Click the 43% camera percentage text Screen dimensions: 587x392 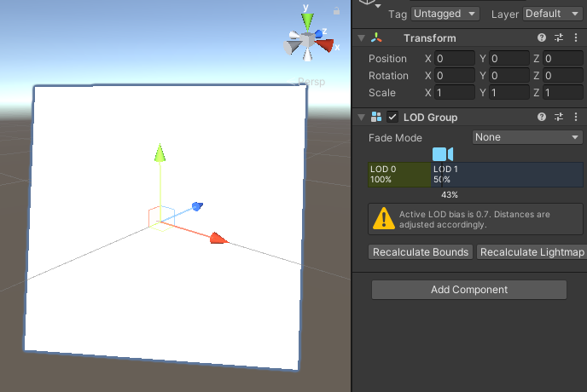450,195
